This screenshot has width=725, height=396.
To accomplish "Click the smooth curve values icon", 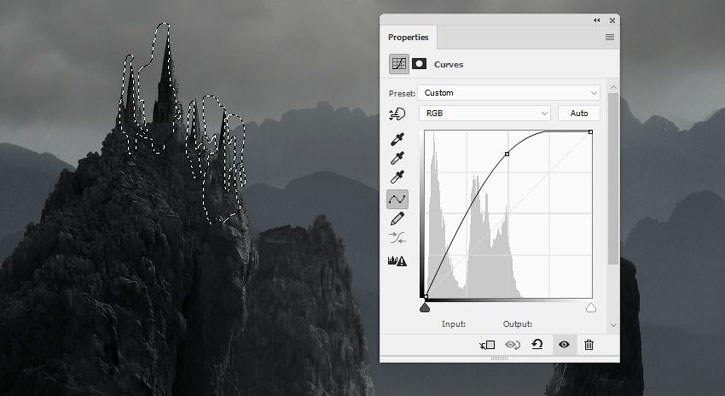I will pyautogui.click(x=397, y=238).
